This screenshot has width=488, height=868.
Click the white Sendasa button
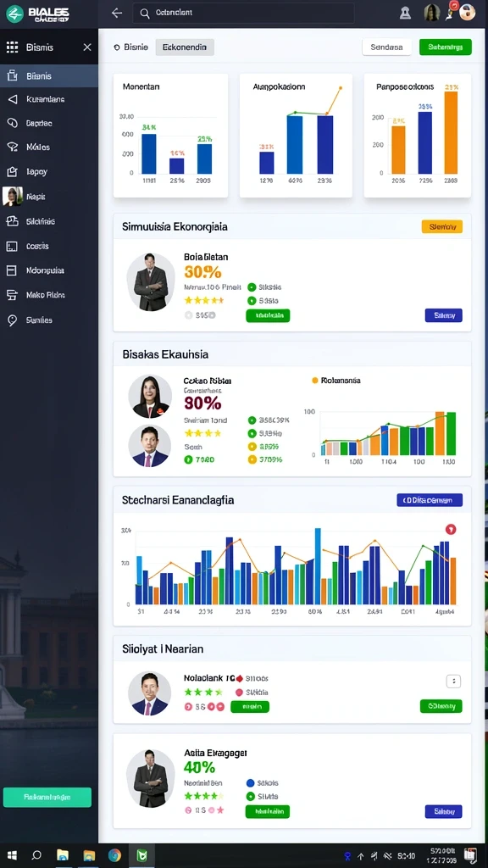pos(386,47)
